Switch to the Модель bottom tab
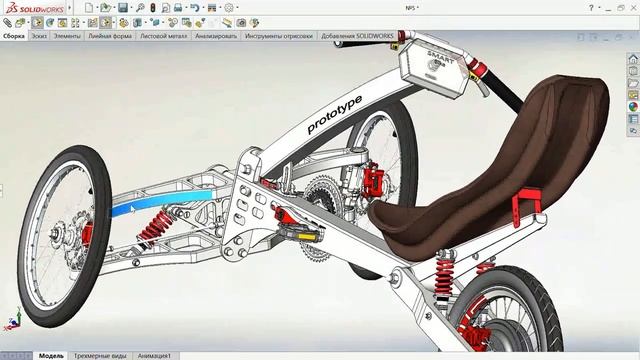 click(51, 356)
